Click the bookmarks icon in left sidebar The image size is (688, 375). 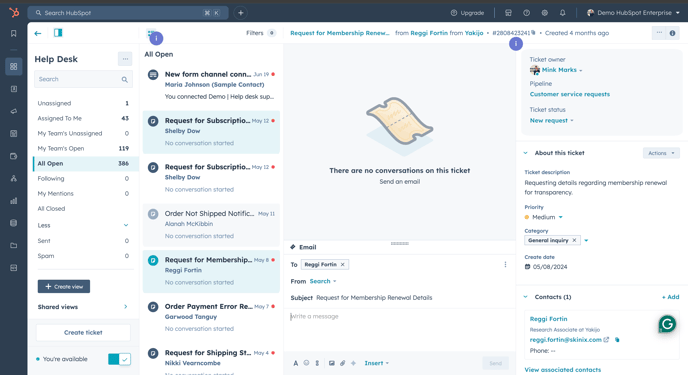[14, 33]
